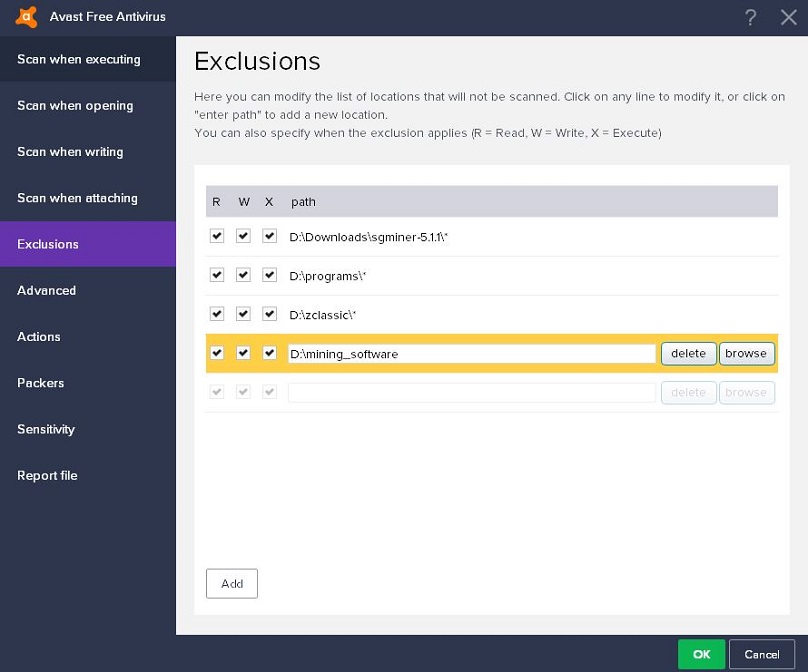Open Scan when attaching settings
The image size is (808, 672).
88,198
